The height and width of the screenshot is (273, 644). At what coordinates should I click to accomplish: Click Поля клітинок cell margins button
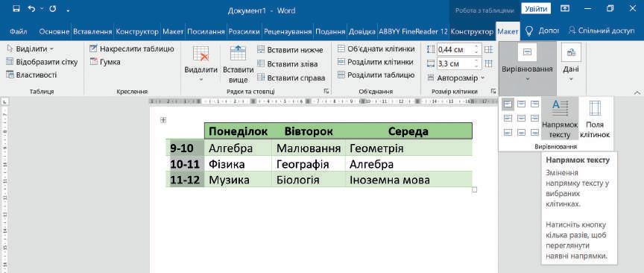pos(595,119)
